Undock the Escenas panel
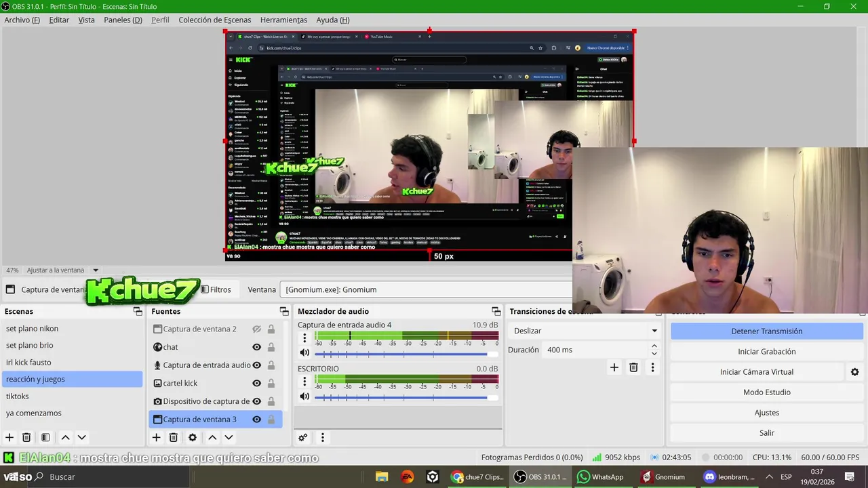The image size is (868, 488). [x=138, y=312]
